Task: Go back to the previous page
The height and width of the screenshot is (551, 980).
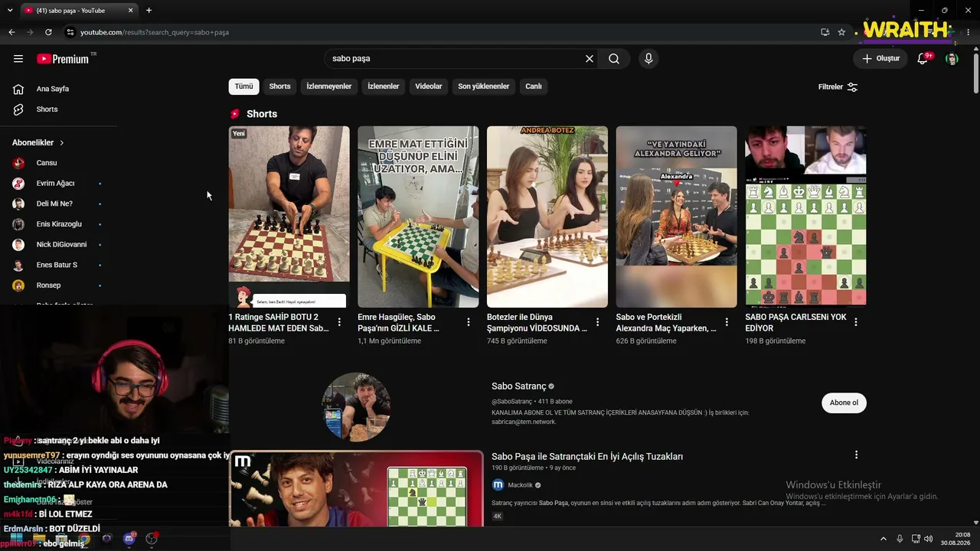Action: 11,32
